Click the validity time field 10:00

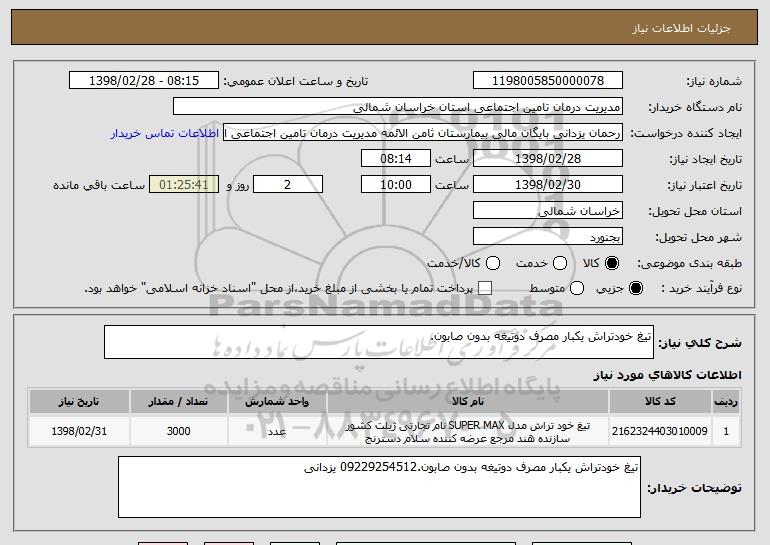coord(396,185)
